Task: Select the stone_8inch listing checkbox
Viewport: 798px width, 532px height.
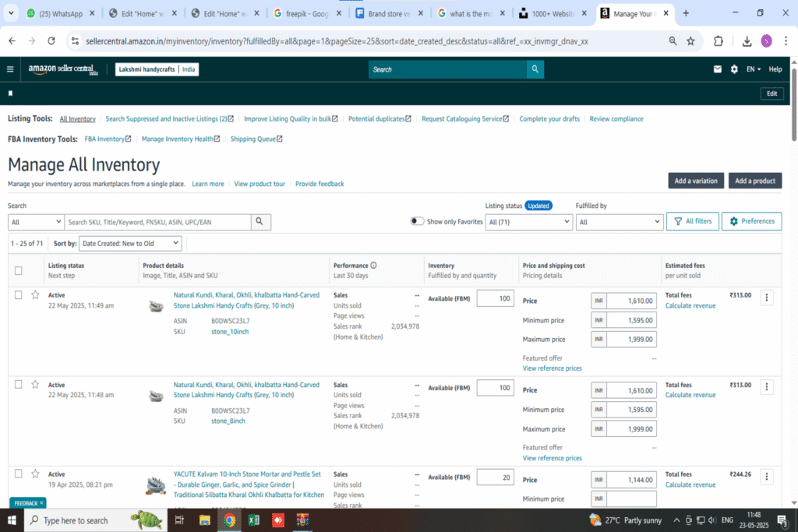Action: pos(19,385)
